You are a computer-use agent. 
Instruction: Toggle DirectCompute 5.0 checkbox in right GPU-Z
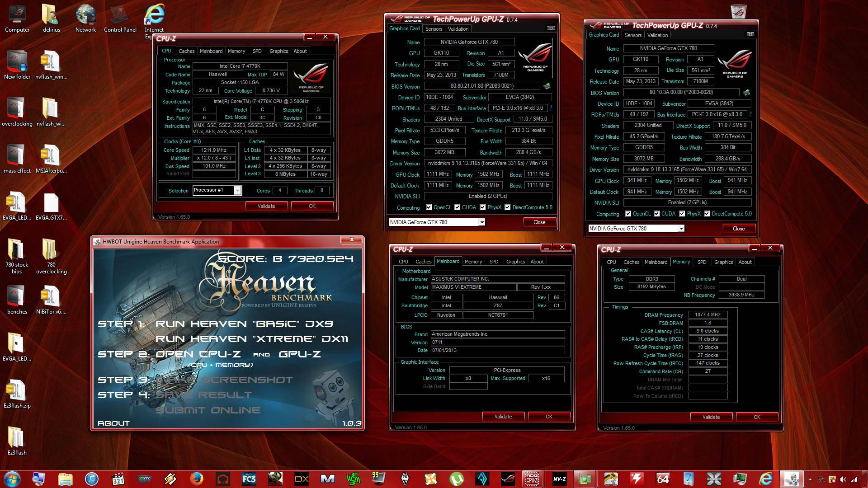(x=707, y=214)
